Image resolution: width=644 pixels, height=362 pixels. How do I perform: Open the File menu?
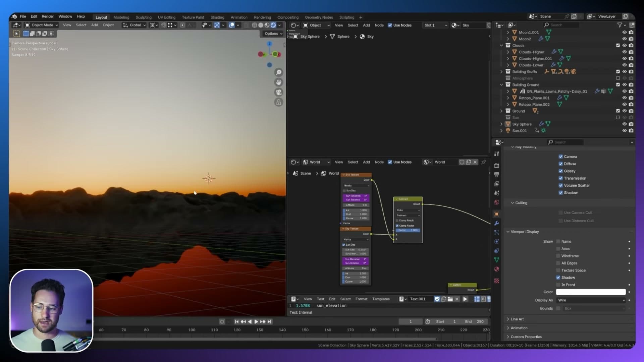[x=23, y=16]
